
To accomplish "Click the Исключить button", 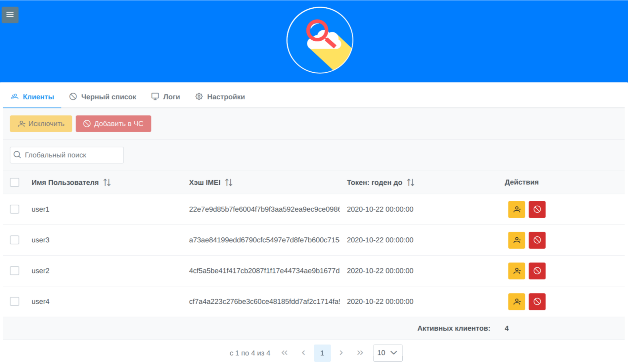I will click(x=41, y=124).
